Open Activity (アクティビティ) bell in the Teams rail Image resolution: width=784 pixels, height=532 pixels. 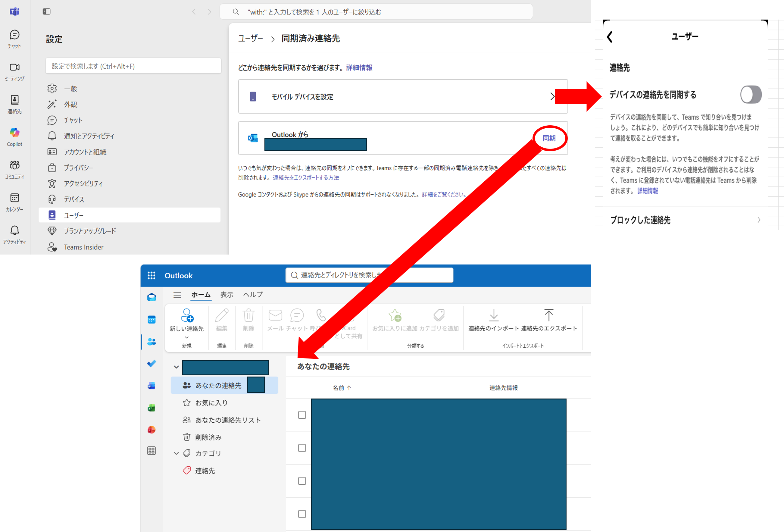pyautogui.click(x=14, y=235)
